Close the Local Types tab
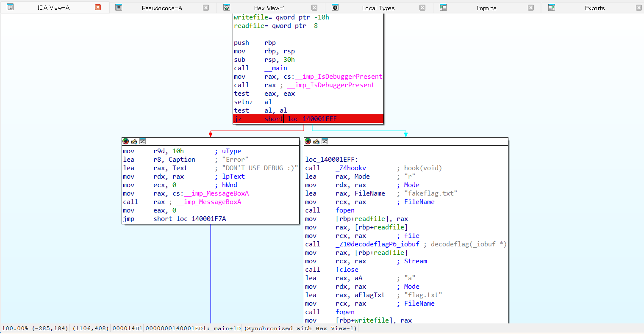Screen dimensions: 644x334 click(x=422, y=7)
